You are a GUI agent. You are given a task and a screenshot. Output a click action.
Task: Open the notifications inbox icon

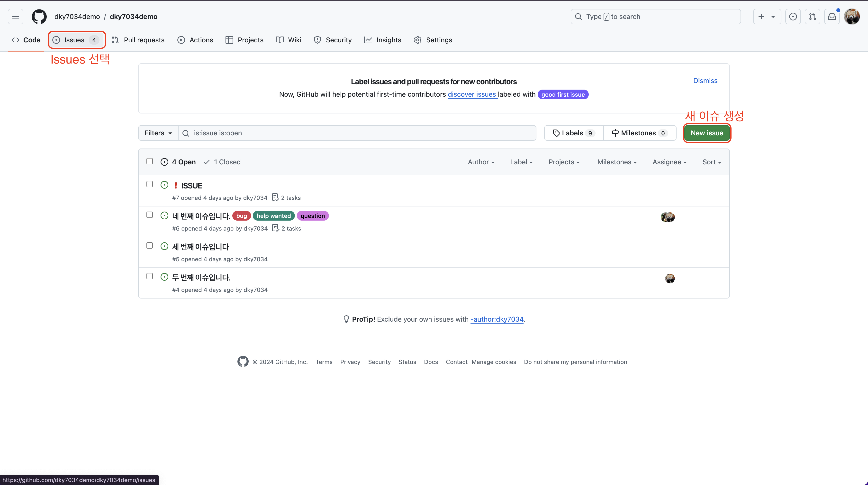832,17
